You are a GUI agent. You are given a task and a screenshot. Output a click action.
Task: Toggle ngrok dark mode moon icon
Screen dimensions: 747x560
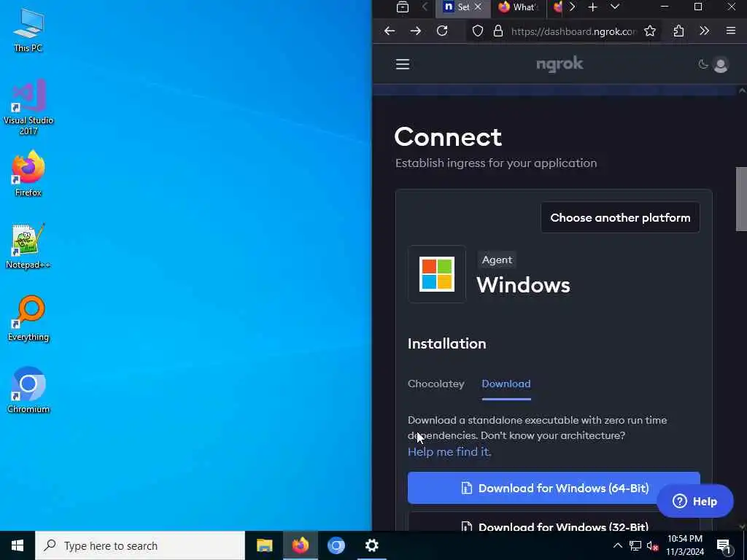[x=703, y=64]
